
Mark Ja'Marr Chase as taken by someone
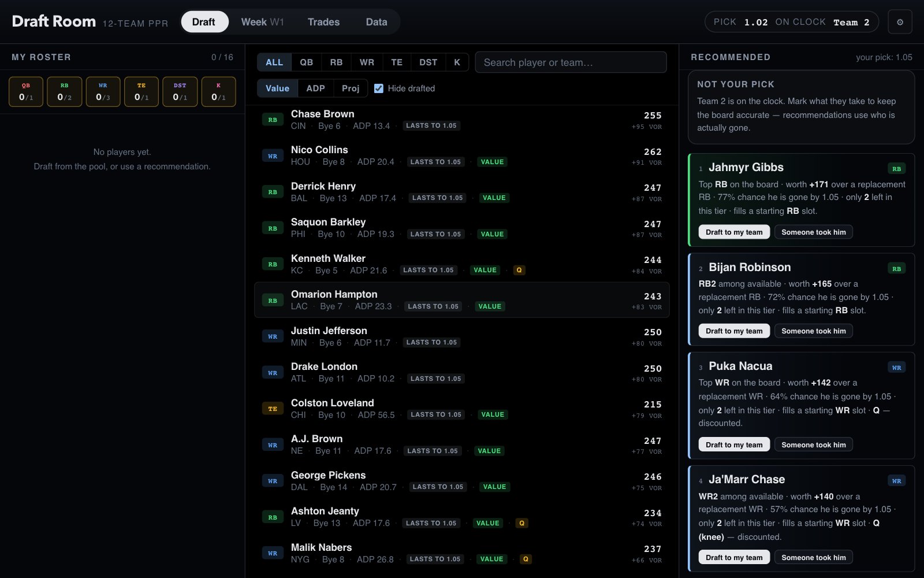tap(814, 557)
